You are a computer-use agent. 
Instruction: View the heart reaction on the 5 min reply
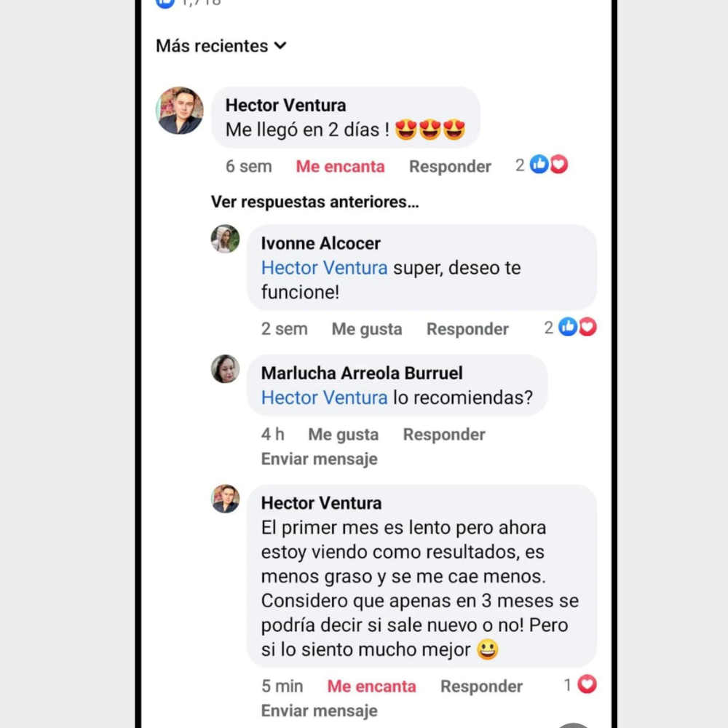[580, 685]
